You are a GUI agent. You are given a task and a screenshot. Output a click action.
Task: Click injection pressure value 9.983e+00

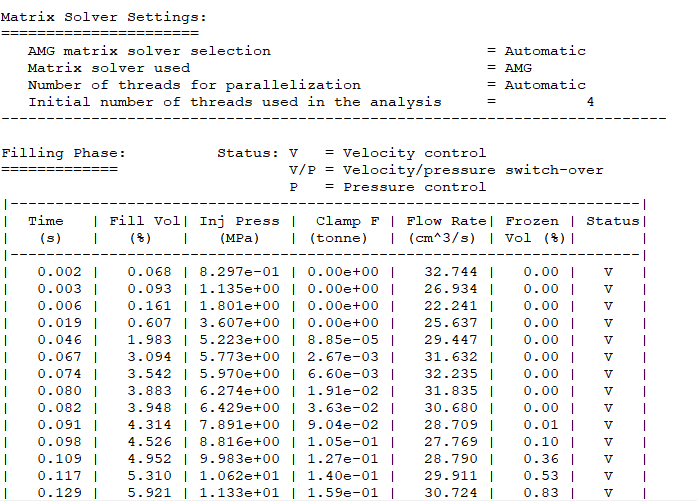pos(239,459)
